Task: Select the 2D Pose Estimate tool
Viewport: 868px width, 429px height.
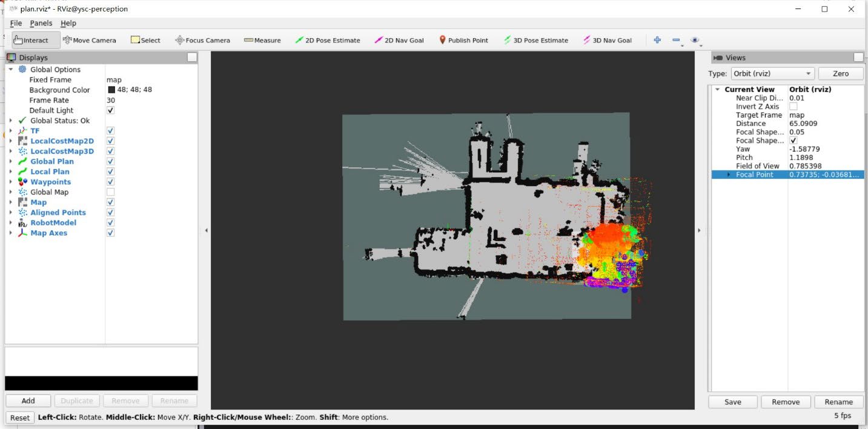Action: click(x=328, y=40)
